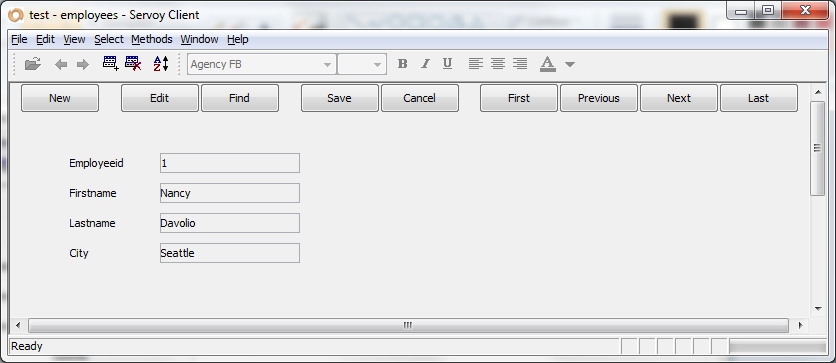Minimize the Servoy Client window
836x363 pixels.
coord(742,11)
